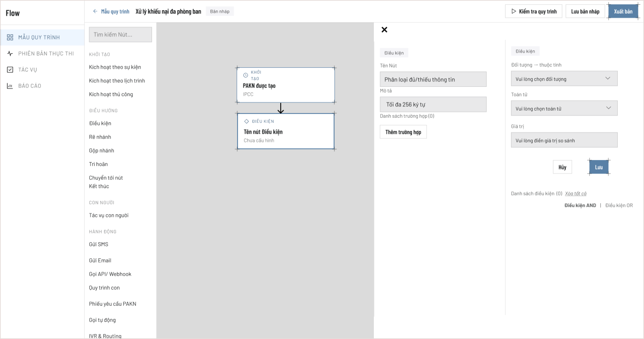Select the Phiếu yêu cầu PAKN action
This screenshot has height=339, width=644.
point(113,304)
